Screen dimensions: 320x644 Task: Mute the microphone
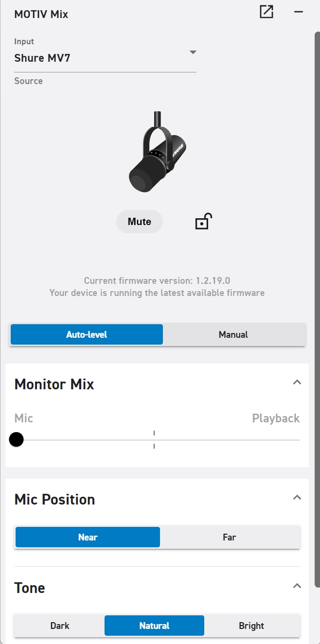tap(140, 222)
